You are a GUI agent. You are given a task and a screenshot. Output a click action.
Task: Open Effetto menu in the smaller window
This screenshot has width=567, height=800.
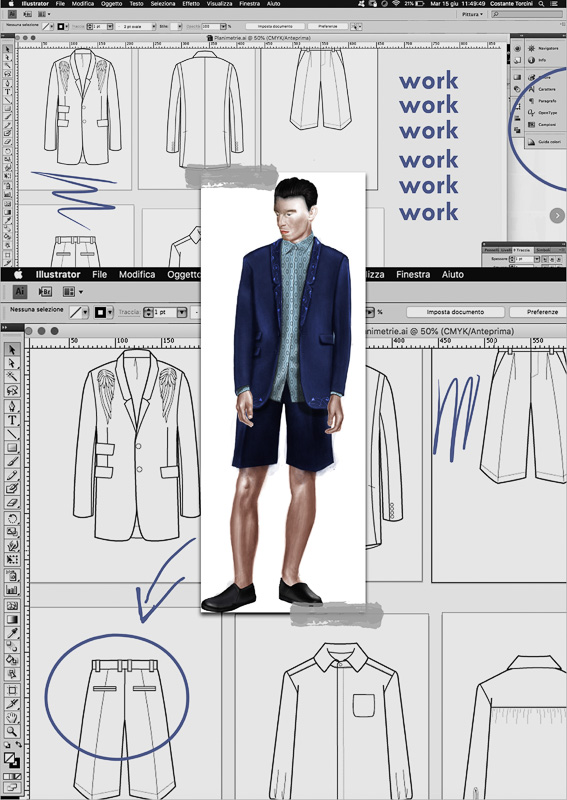click(191, 4)
